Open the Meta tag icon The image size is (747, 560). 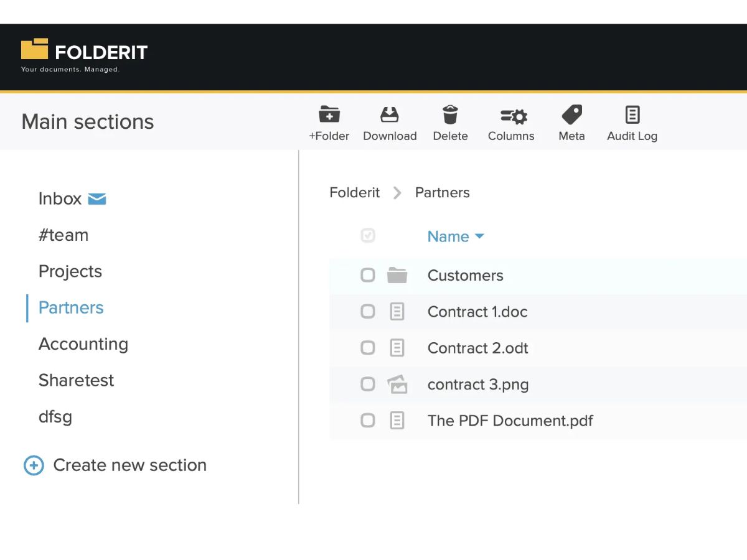571,115
